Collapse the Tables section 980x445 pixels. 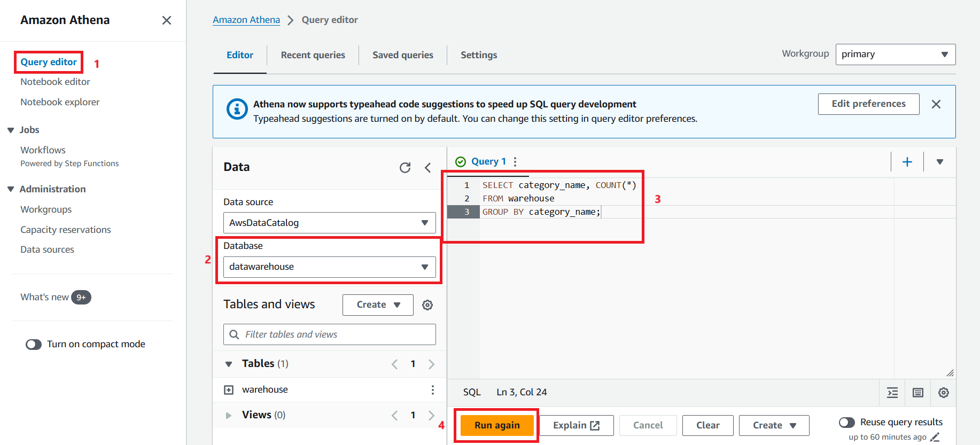[x=229, y=364]
